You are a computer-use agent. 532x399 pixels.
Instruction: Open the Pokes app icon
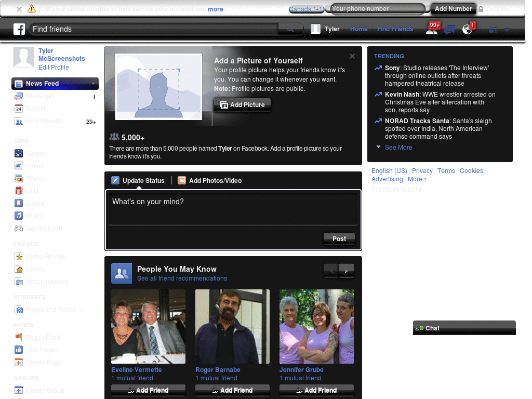pyautogui.click(x=19, y=166)
